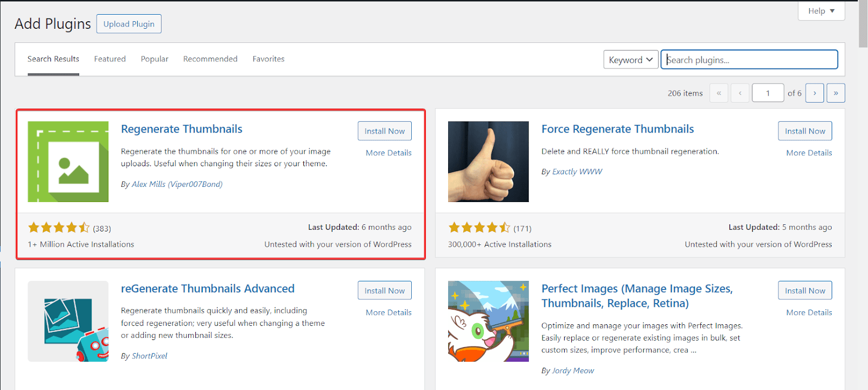Image resolution: width=868 pixels, height=390 pixels.
Task: Click the "of 6" page count text
Action: [794, 93]
